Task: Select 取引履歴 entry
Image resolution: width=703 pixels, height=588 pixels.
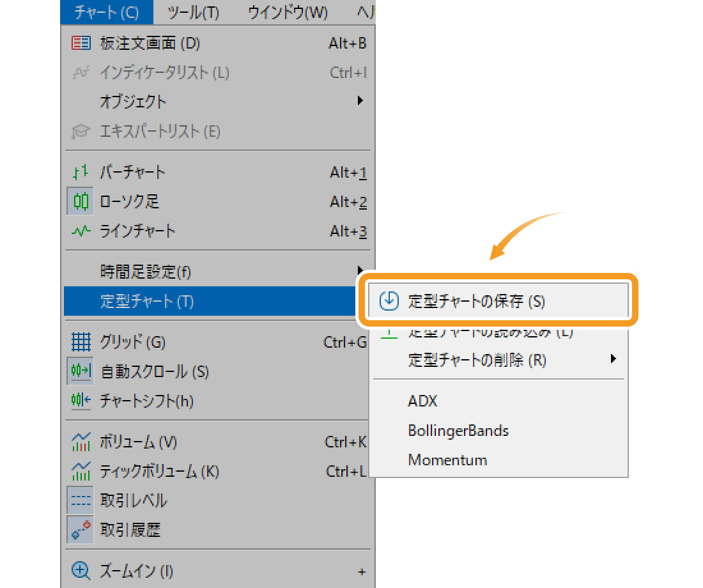Action: click(x=217, y=530)
